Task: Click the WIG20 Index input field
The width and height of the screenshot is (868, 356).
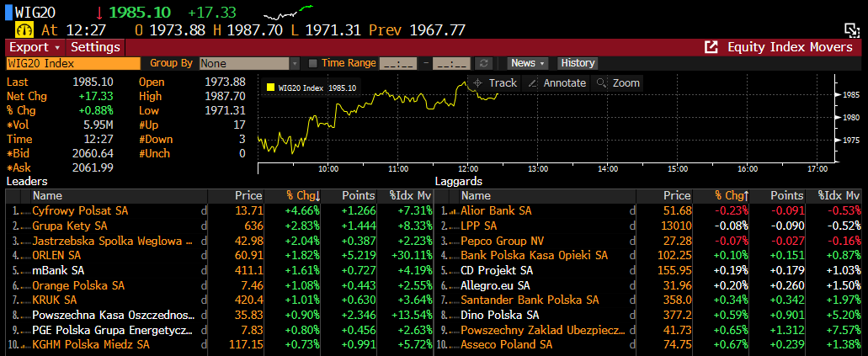Action: coord(73,63)
